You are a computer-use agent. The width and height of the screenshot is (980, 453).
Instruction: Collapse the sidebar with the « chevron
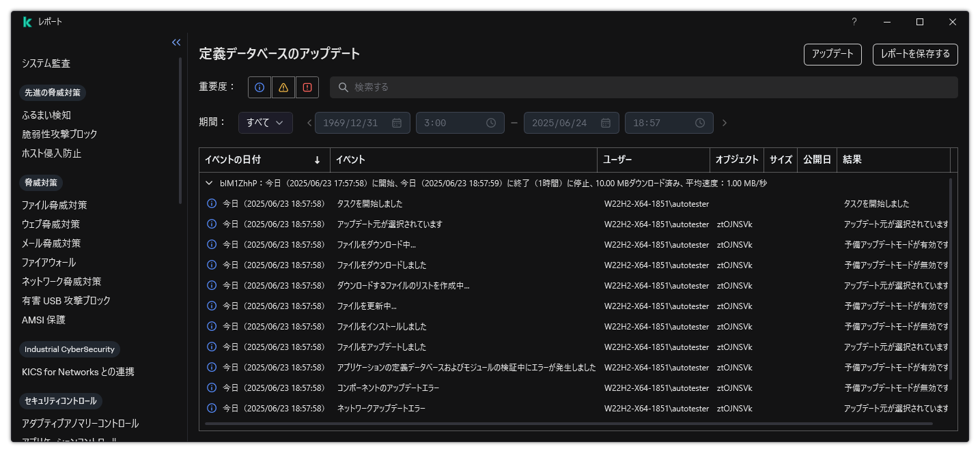(x=176, y=42)
